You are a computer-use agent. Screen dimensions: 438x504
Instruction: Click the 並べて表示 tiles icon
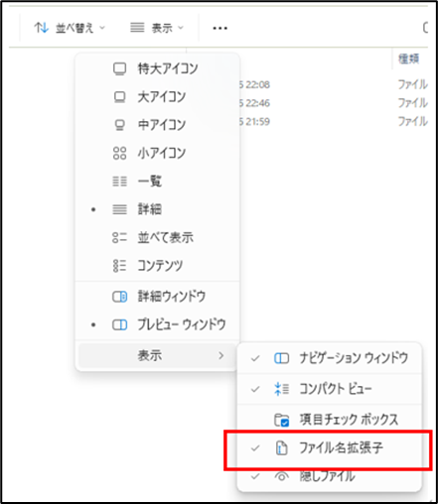coord(119,237)
